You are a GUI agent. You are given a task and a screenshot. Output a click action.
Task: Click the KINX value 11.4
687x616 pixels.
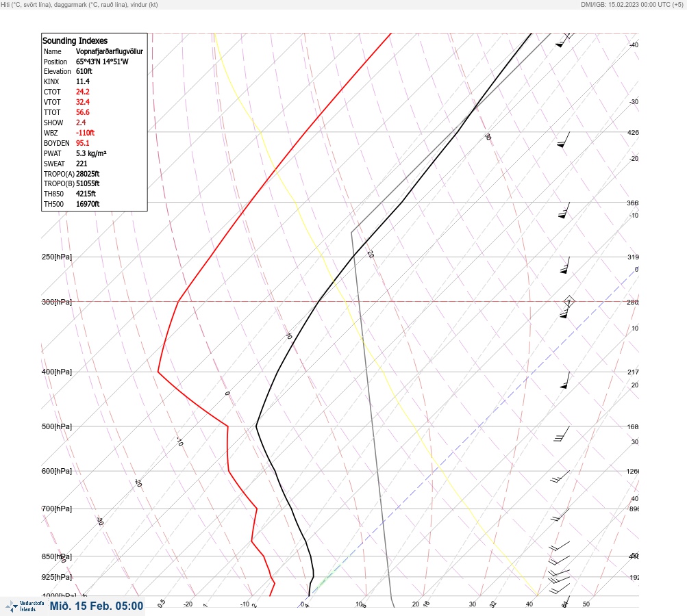[83, 81]
